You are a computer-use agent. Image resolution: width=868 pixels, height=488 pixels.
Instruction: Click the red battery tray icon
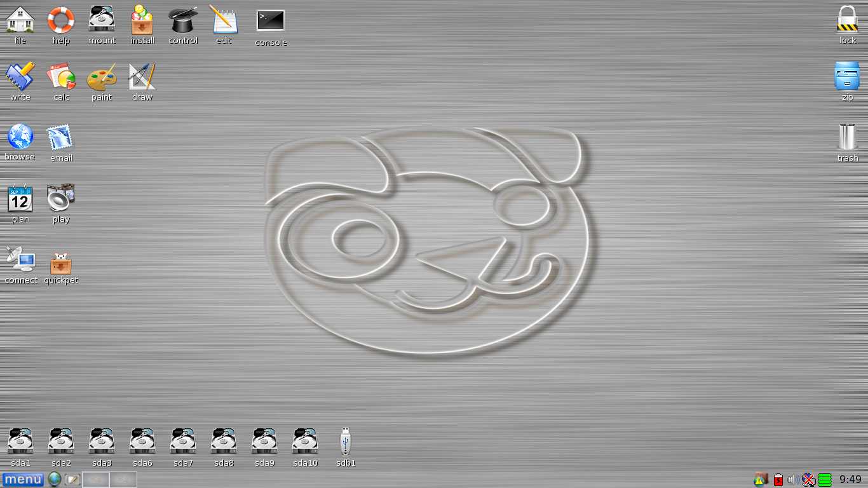tap(778, 480)
